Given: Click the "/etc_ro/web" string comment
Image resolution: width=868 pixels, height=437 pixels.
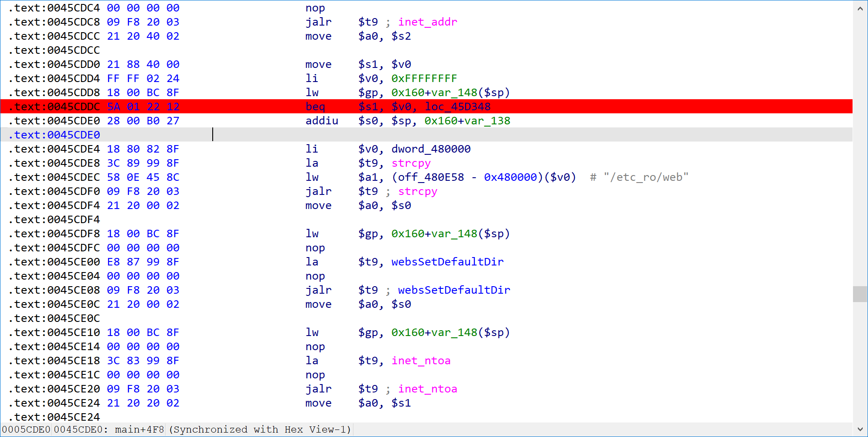Looking at the screenshot, I should (x=646, y=177).
